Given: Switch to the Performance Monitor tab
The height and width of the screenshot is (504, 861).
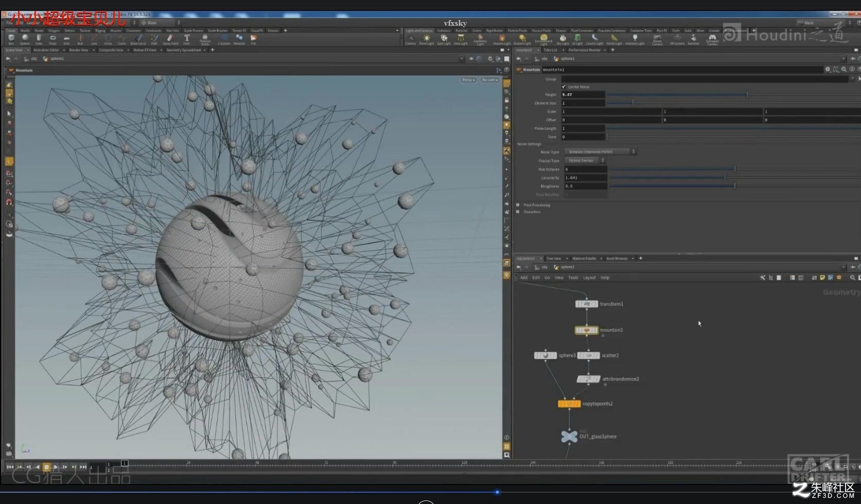Looking at the screenshot, I should [x=585, y=50].
